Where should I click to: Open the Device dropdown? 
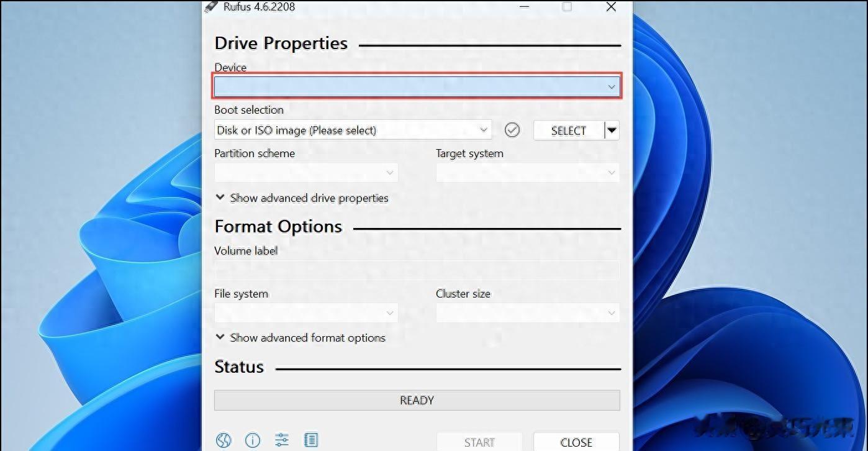(417, 86)
